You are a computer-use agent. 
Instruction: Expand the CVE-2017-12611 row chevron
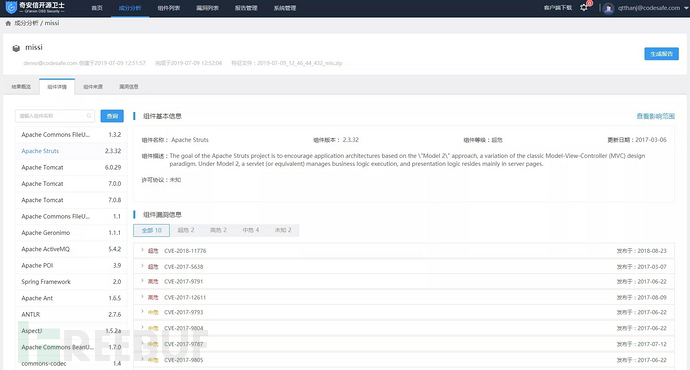click(x=142, y=297)
